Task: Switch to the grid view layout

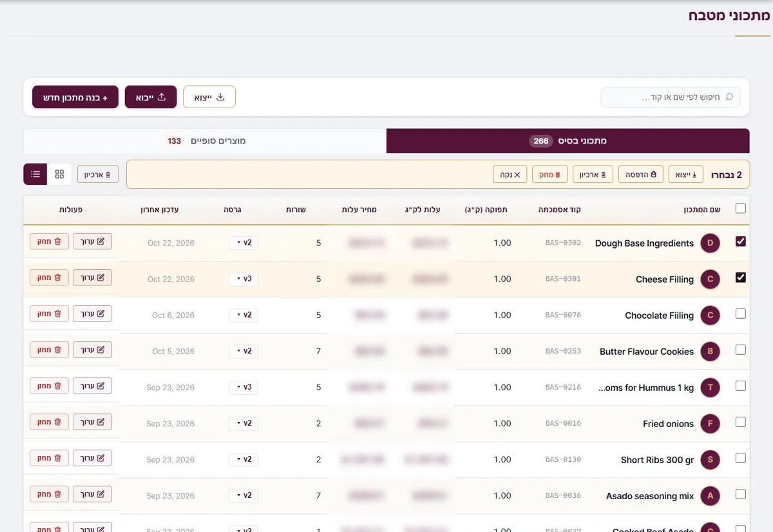Action: pos(59,174)
